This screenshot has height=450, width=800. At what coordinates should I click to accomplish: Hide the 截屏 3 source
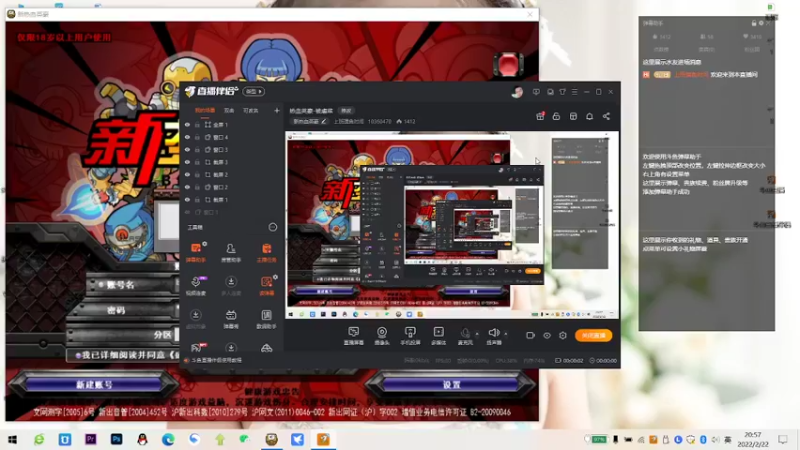[187, 162]
